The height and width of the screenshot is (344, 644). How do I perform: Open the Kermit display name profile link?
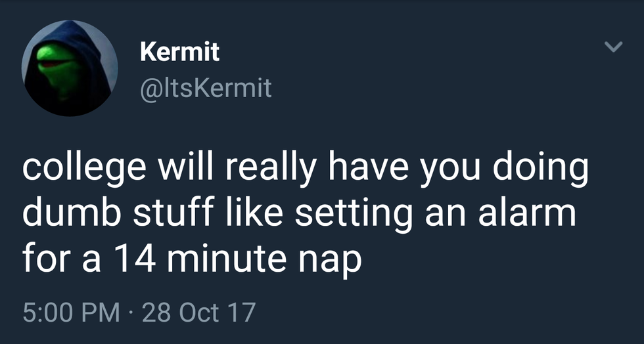pos(179,53)
